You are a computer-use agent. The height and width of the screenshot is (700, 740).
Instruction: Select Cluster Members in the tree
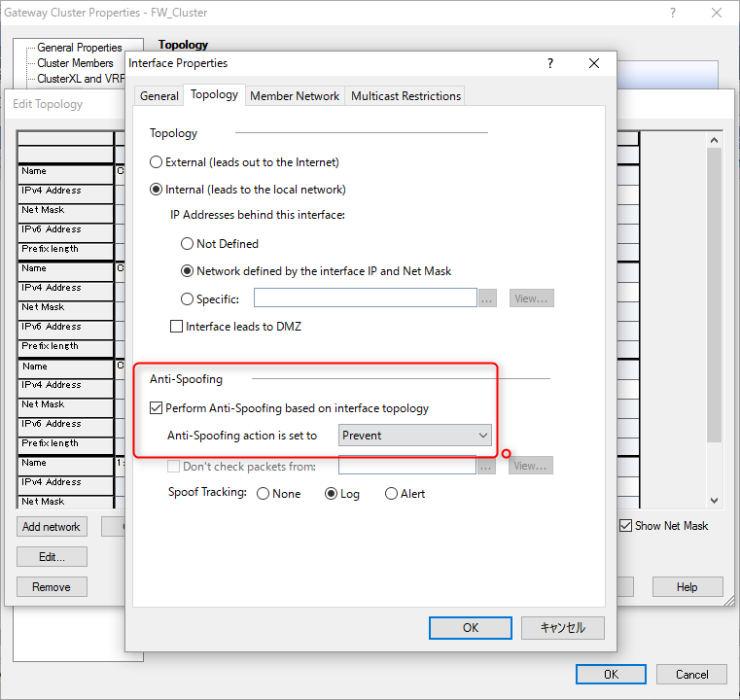point(75,63)
